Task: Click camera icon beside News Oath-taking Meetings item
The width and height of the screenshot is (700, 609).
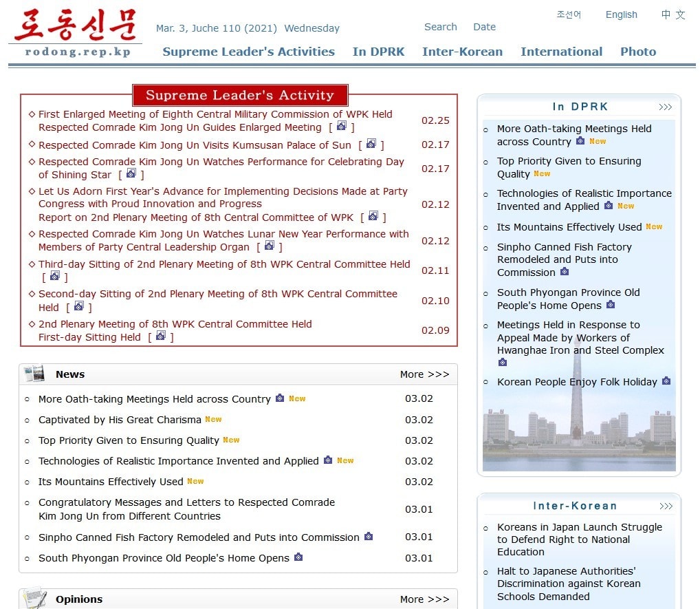Action: (280, 398)
